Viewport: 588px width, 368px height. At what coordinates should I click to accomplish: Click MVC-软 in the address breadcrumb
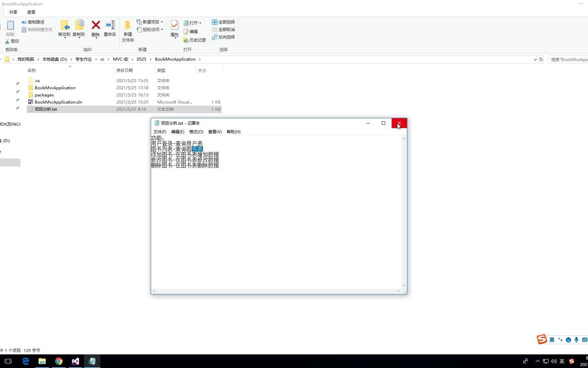[x=121, y=59]
